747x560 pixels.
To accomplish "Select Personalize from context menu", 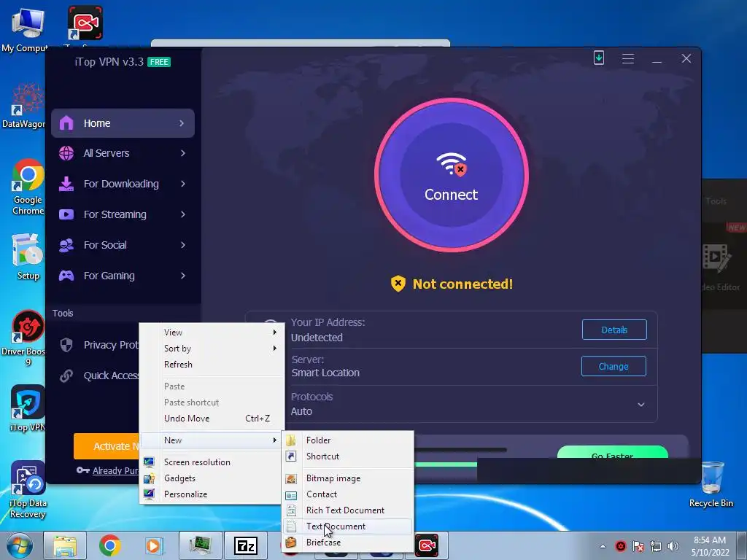I will tap(212, 494).
